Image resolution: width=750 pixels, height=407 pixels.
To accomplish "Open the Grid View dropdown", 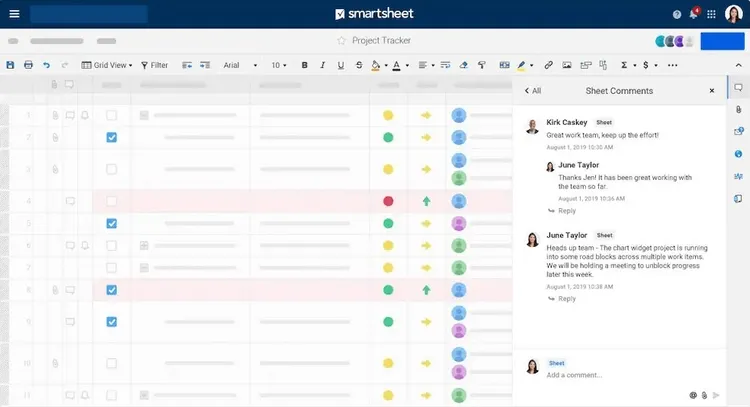I will 107,65.
